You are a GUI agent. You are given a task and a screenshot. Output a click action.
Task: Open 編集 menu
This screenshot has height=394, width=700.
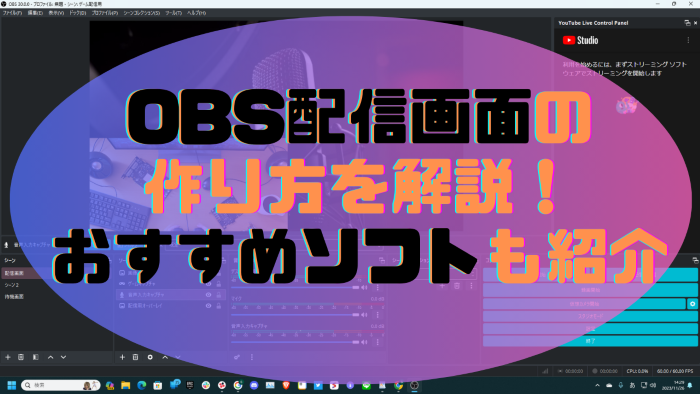point(35,13)
